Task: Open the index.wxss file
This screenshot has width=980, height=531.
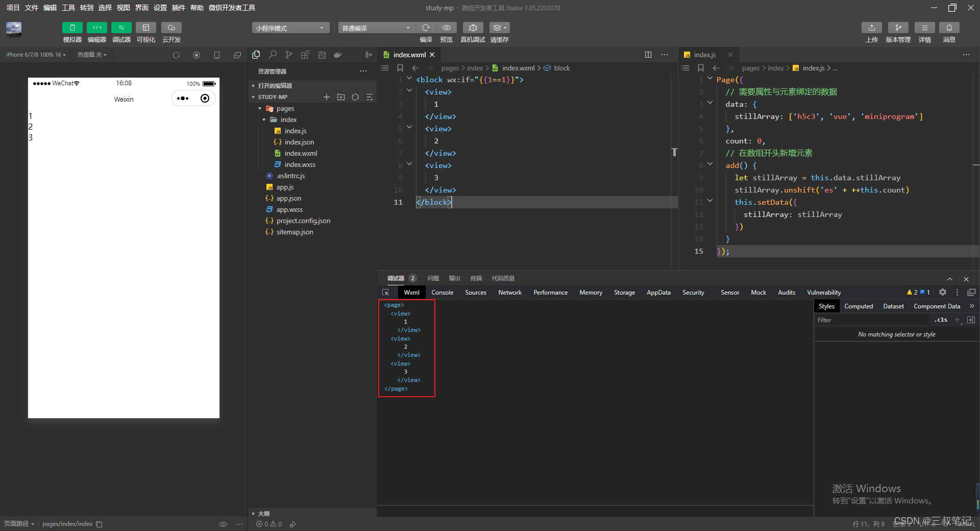Action: (x=300, y=165)
